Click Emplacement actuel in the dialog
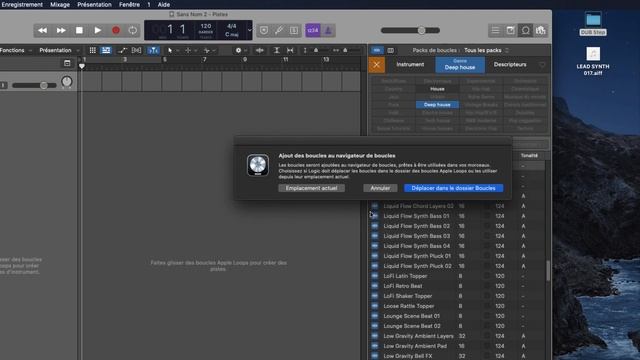Screen dimensions: 640x360 [311, 188]
